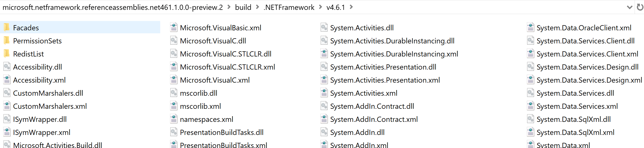Select the System.Data.Services.Client.dll file icon
This screenshot has height=148, width=644.
[x=531, y=40]
